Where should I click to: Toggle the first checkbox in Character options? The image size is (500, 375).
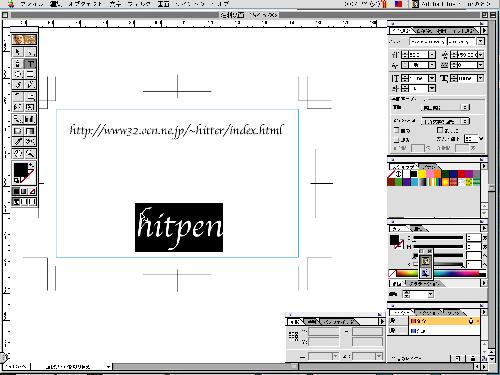point(397,130)
